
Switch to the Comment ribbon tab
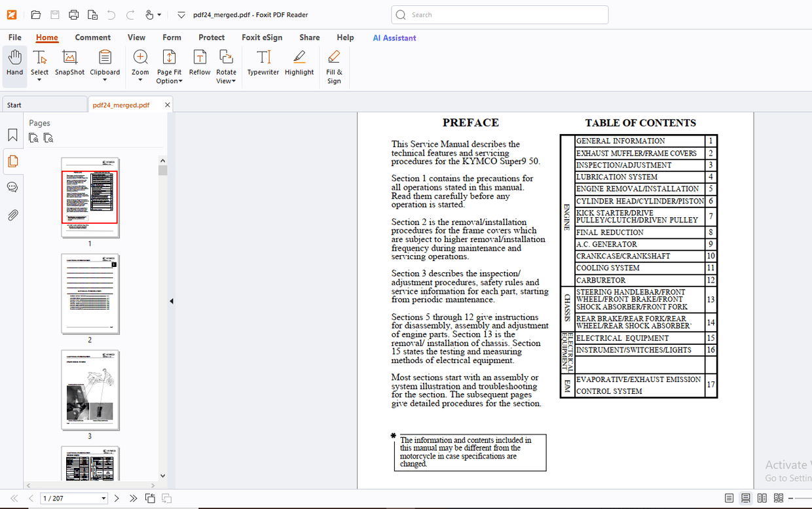[92, 37]
